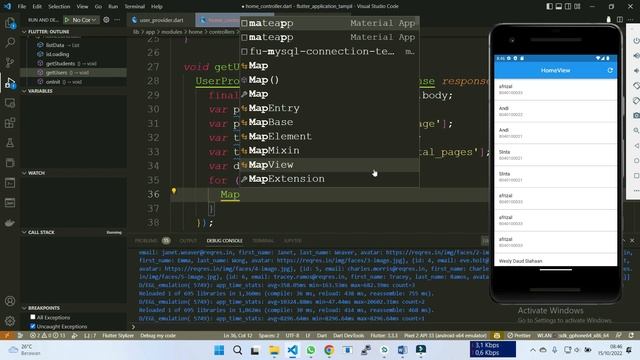Click the emulator home circle button
Viewport: 640px width, 360px height.
(636, 161)
